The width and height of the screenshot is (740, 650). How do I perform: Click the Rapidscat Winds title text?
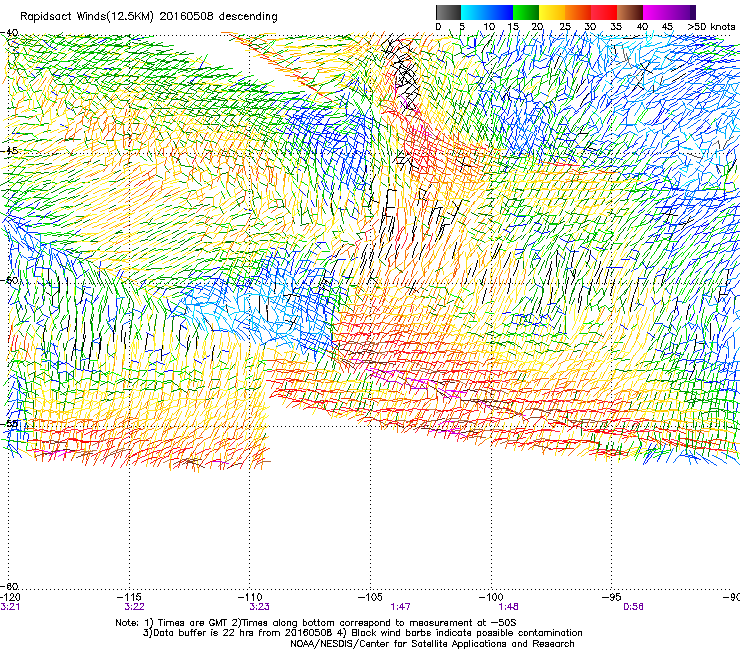(149, 17)
